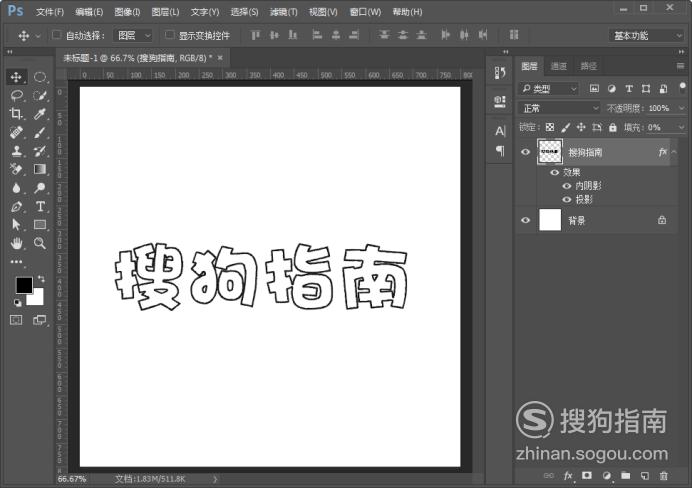Open the Move tool preset picker arrow
Image resolution: width=692 pixels, height=488 pixels.
point(38,36)
